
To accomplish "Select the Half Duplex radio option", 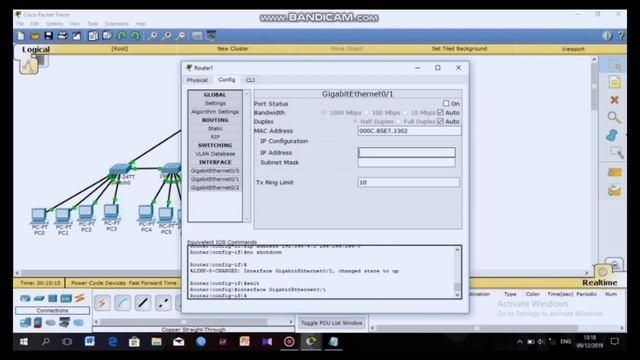I will click(x=355, y=122).
